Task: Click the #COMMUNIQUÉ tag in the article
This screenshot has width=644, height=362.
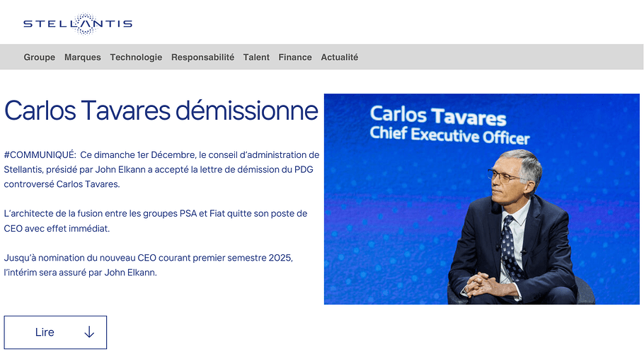Action: click(x=40, y=154)
